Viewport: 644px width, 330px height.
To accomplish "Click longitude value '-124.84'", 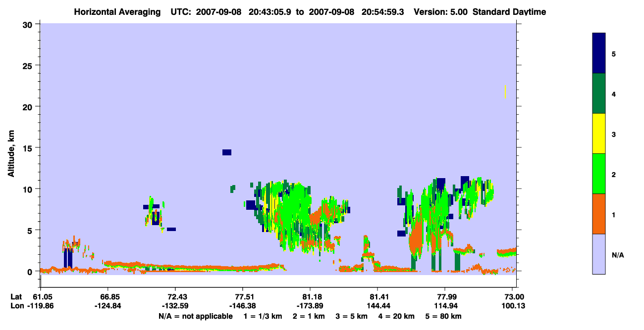I will click(x=108, y=305).
